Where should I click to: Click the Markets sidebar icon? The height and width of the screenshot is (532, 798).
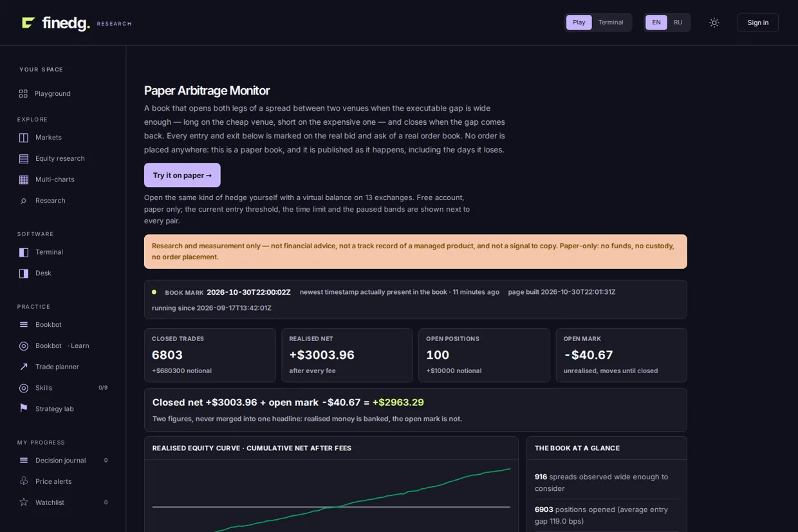pyautogui.click(x=24, y=138)
